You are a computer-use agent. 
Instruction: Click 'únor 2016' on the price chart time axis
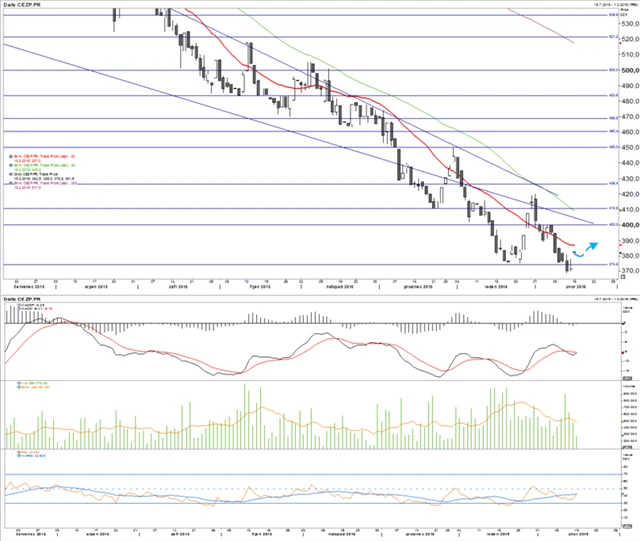576,287
